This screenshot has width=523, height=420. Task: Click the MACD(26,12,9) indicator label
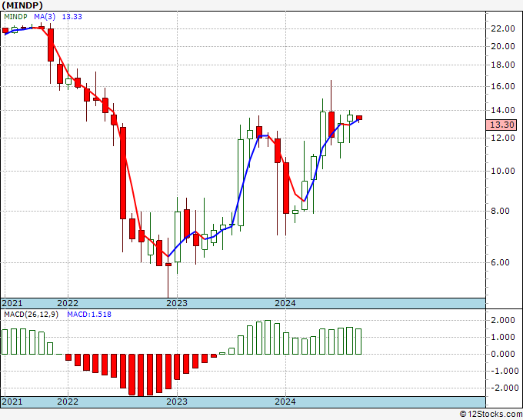coord(31,315)
